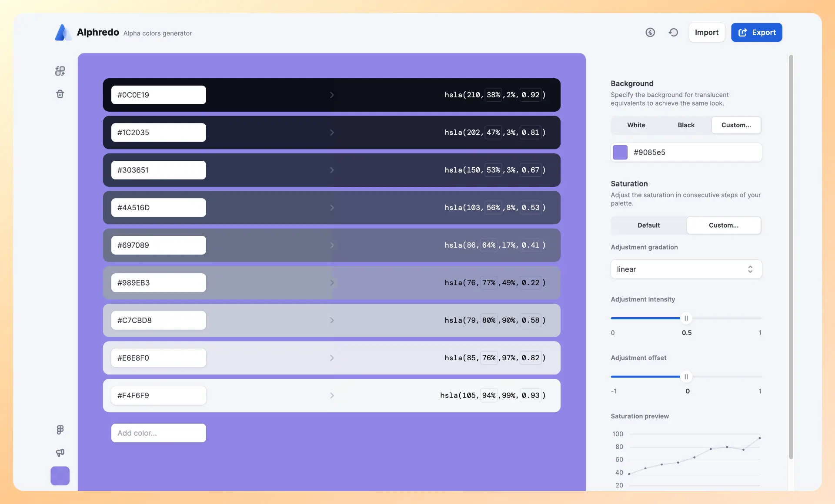Click the swap/reverse palette icon in sidebar

tap(60, 71)
